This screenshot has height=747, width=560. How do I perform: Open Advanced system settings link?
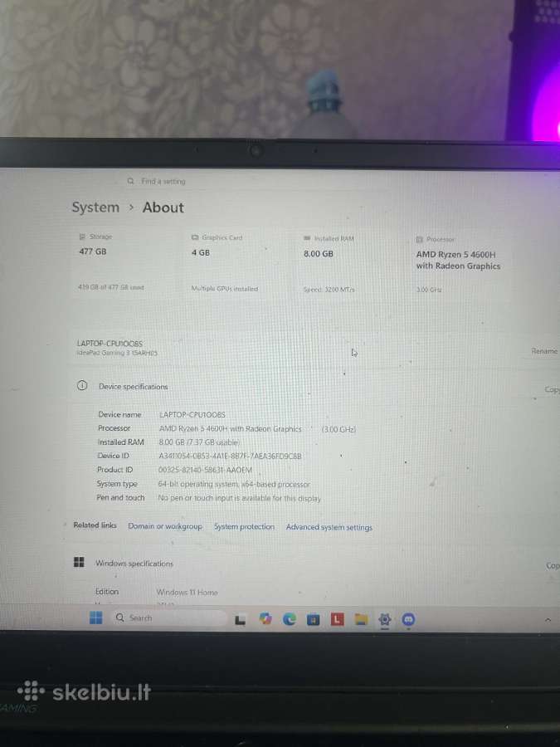[x=329, y=527]
